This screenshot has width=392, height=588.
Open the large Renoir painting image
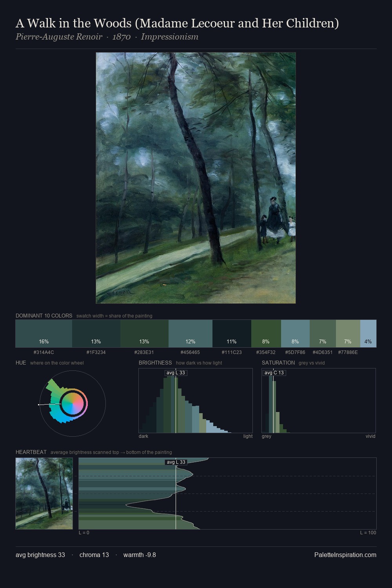pos(196,178)
